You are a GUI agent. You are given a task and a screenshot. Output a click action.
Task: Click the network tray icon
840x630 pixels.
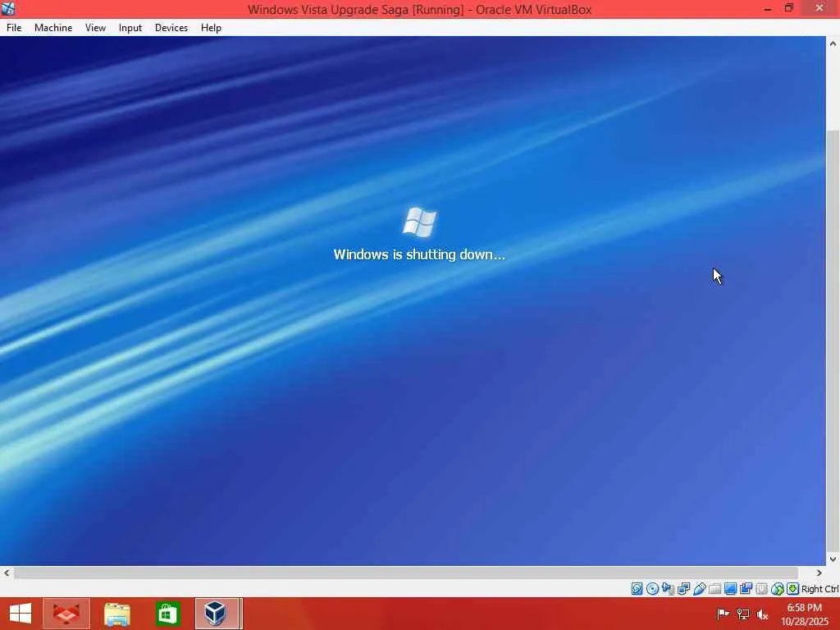(x=743, y=614)
